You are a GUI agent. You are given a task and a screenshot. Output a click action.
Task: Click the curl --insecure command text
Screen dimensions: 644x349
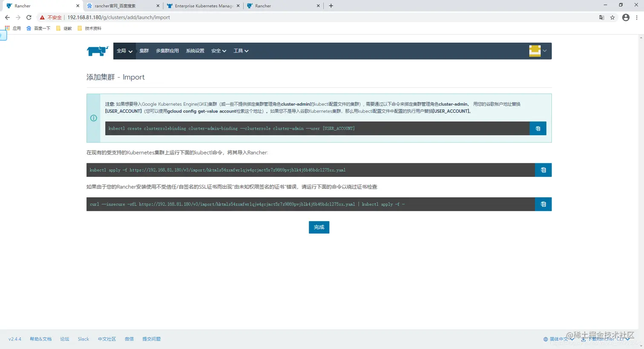[247, 204]
